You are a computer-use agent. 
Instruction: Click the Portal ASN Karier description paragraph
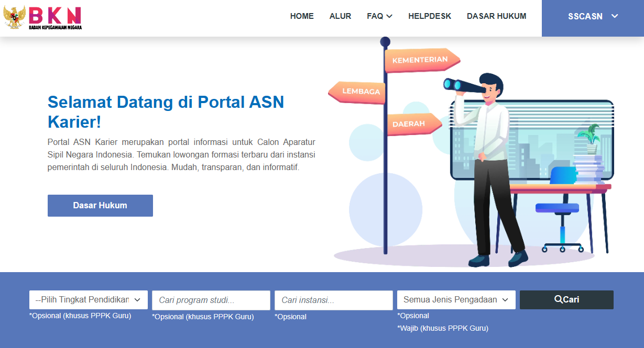pyautogui.click(x=181, y=155)
